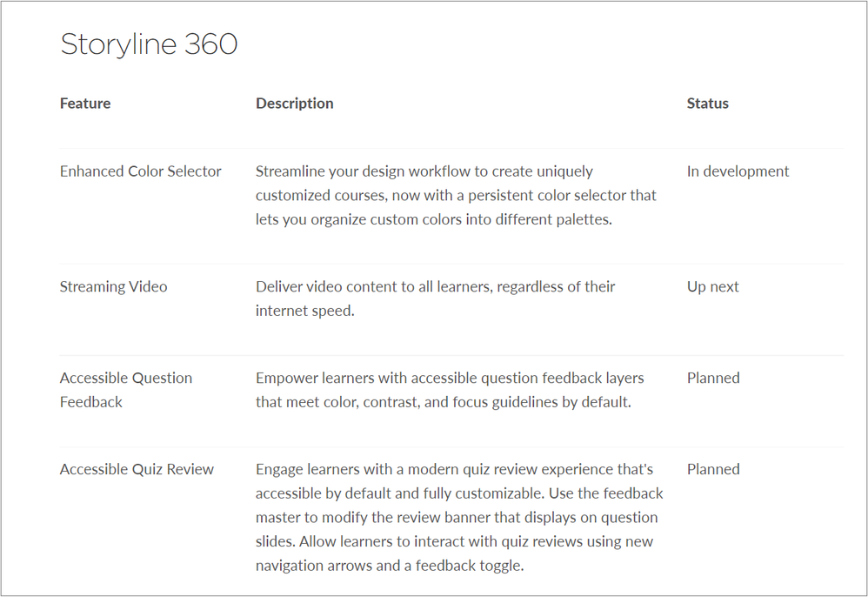Select the Streaming Video feature name
Viewport: 868px width, 597px height.
coord(113,286)
